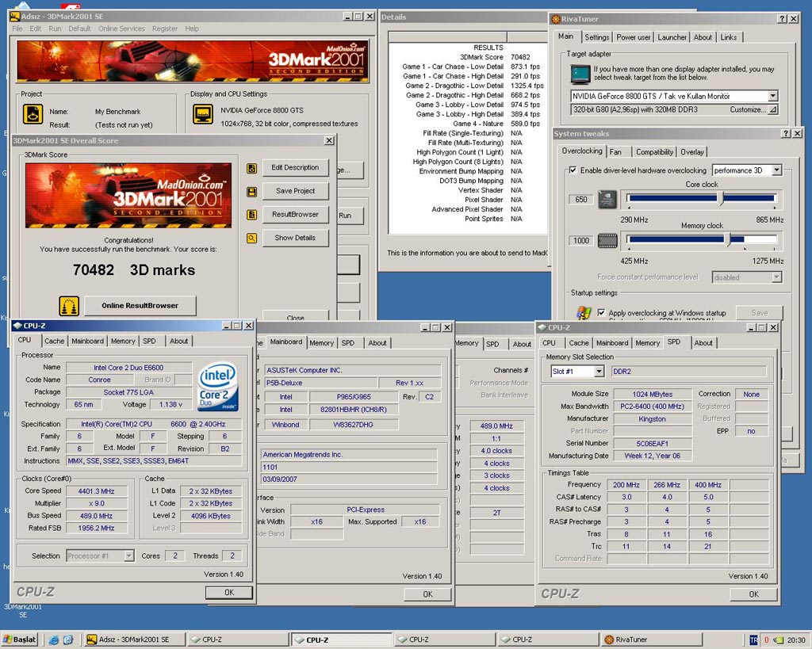The image size is (812, 649).
Task: Click the second quick launch browser icon
Action: [x=68, y=639]
